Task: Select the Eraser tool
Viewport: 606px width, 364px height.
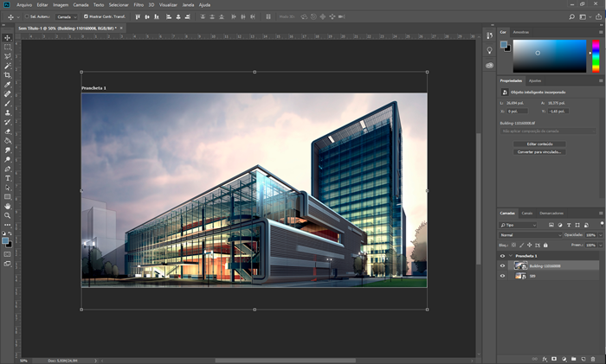Action: coord(7,131)
